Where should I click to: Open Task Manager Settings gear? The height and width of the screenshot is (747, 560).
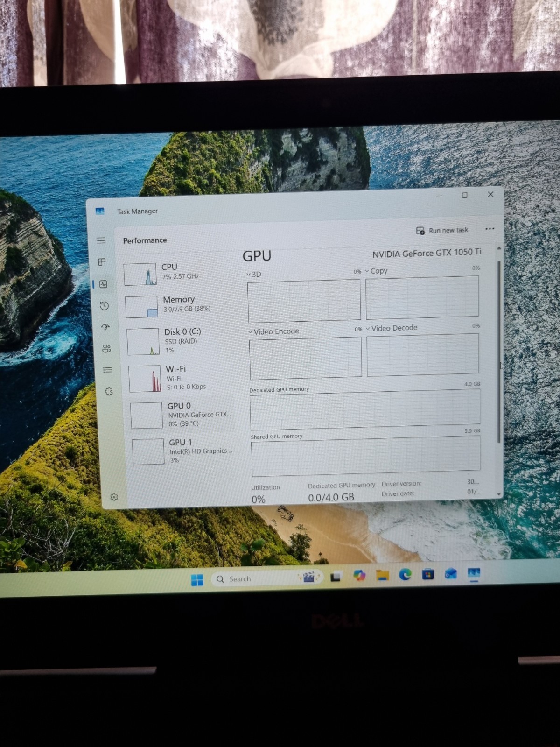tap(114, 497)
